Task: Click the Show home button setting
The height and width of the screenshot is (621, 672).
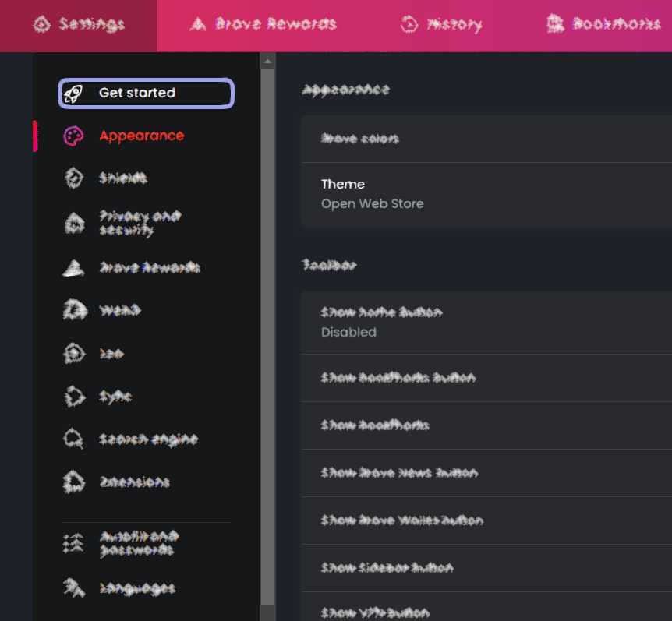Action: (486, 323)
